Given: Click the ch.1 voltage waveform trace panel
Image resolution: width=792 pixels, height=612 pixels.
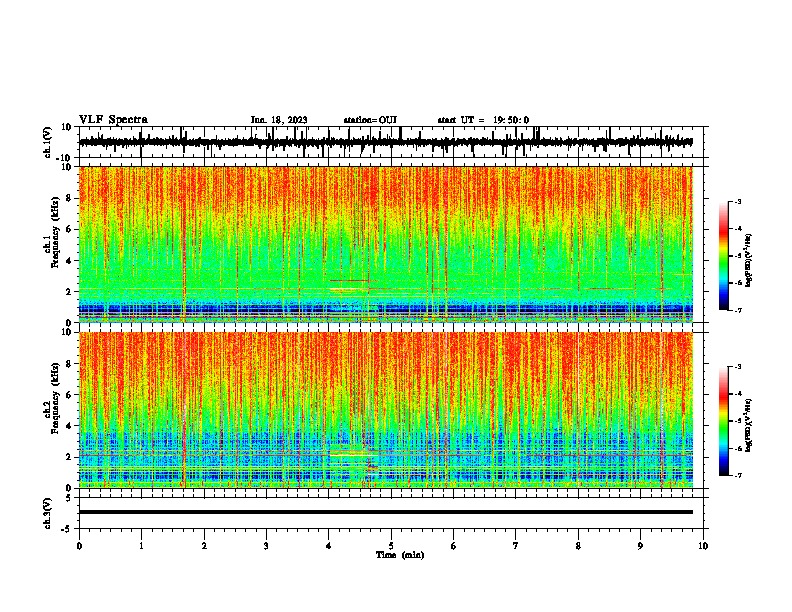Looking at the screenshot, I should (x=390, y=142).
